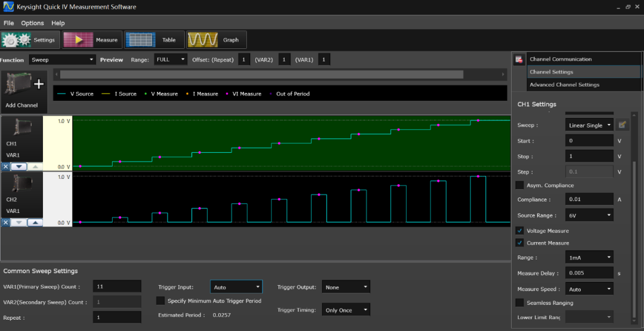Click the Offset VAR1 value box
Image resolution: width=644 pixels, height=331 pixels.
[324, 60]
